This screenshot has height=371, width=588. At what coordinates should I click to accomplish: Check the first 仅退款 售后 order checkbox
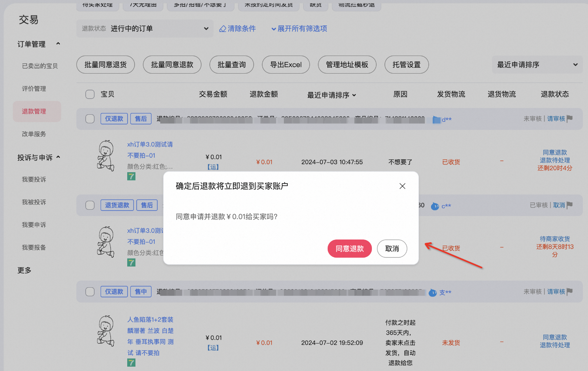coord(90,119)
